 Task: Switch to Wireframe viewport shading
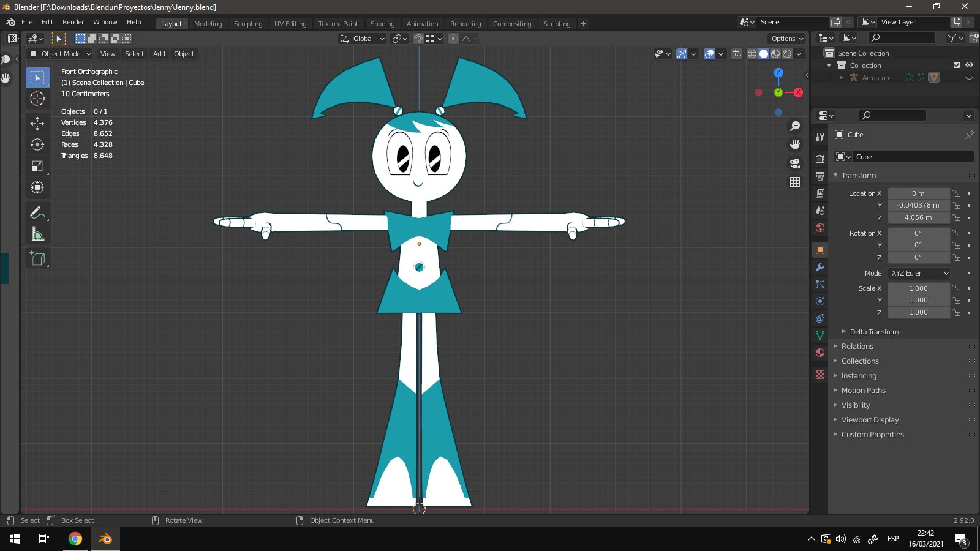click(x=752, y=54)
